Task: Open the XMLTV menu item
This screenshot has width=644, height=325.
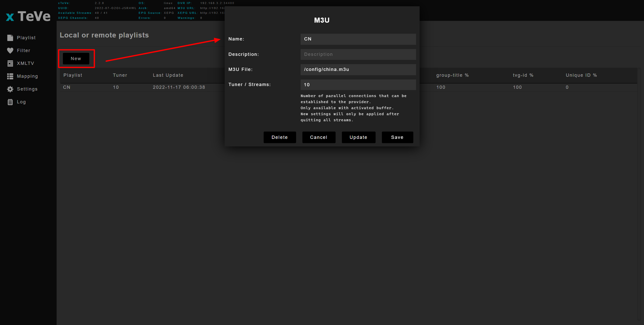Action: [25, 63]
